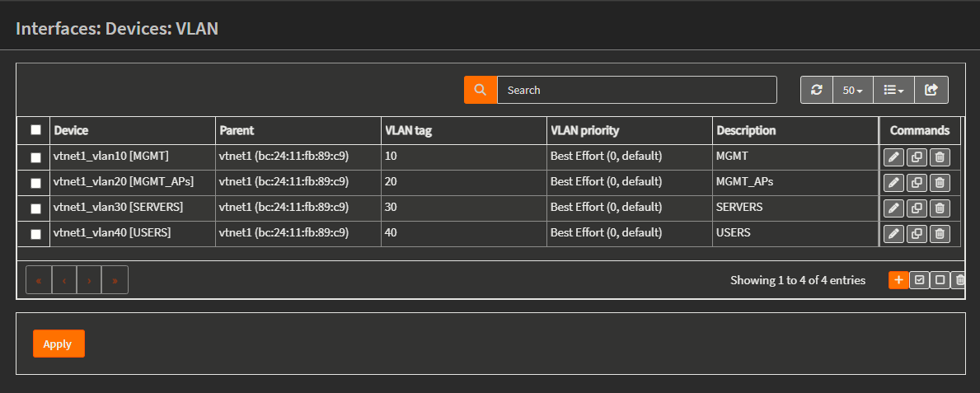Delete the vtnet1_vlan20 MGMT_APs entry
The image size is (980, 393).
pos(940,183)
